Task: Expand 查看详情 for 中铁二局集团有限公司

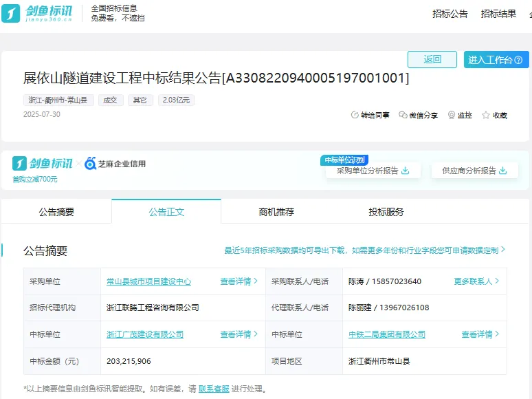Action: pos(480,334)
